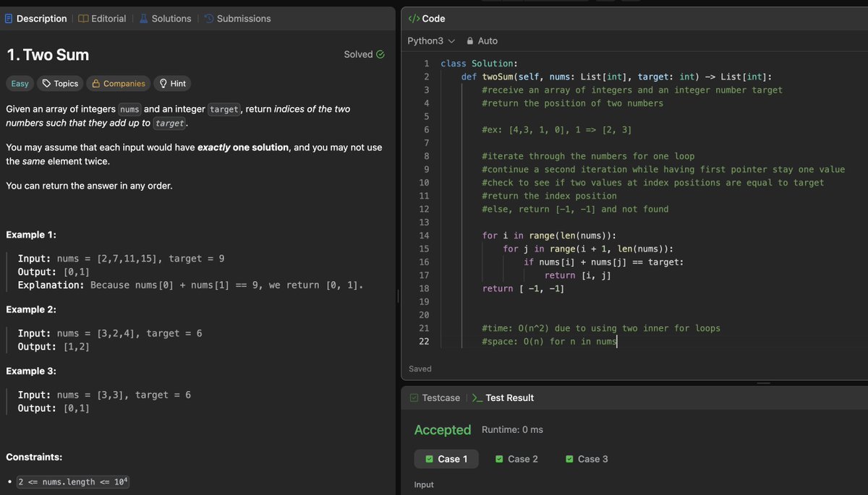Click the lightbulb icon on Hint
Screen dimensions: 868x495
pos(163,84)
